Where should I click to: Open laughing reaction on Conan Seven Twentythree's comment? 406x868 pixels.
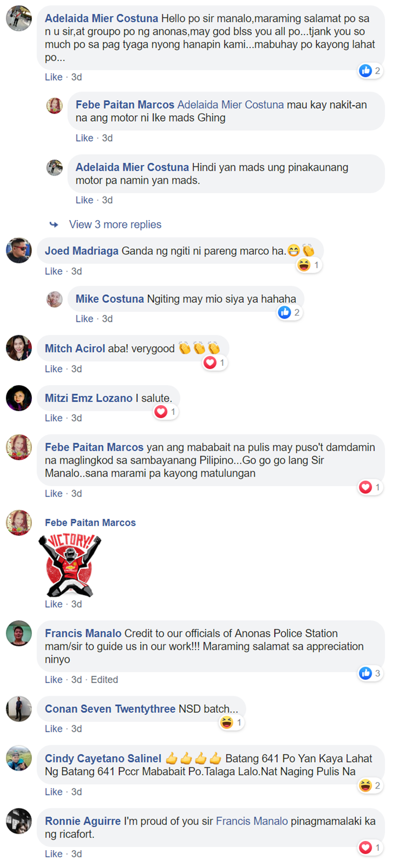click(227, 722)
